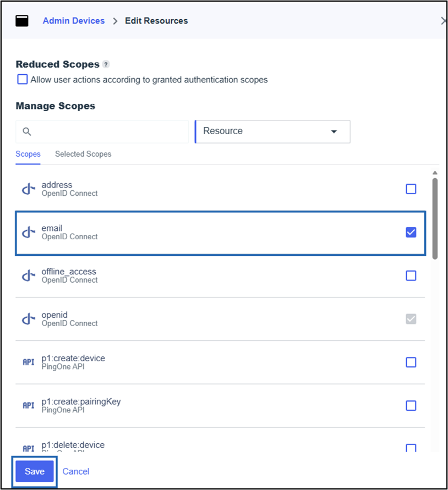Click the Cancel link
448x490 pixels.
[x=76, y=471]
